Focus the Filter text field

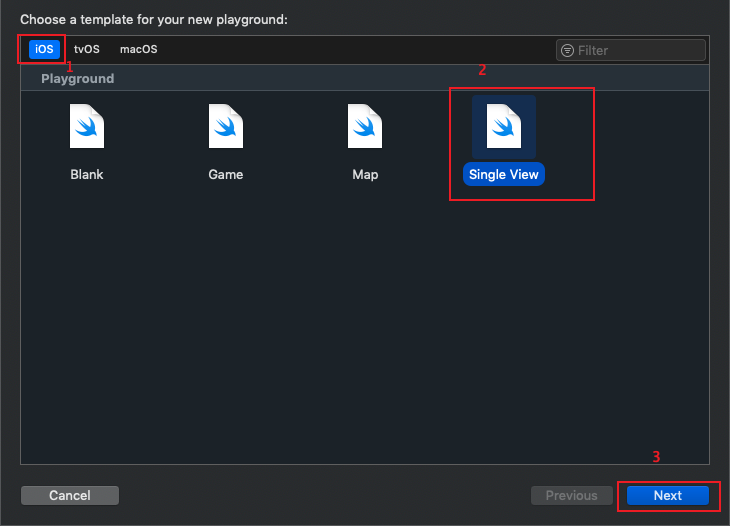point(631,50)
